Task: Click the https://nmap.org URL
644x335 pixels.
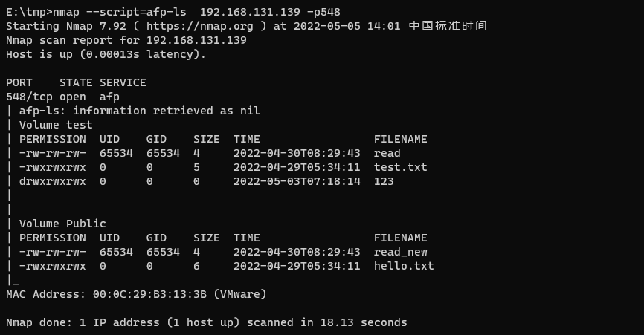Action: click(199, 26)
